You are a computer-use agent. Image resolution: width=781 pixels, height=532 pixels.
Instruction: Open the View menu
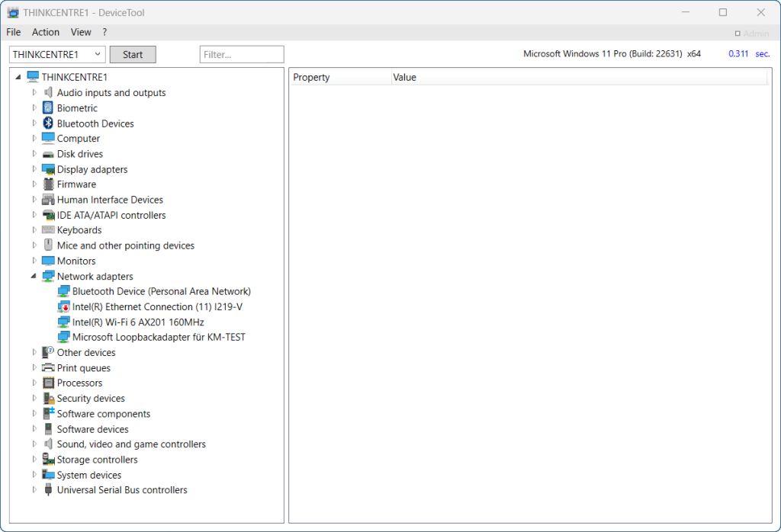point(81,32)
